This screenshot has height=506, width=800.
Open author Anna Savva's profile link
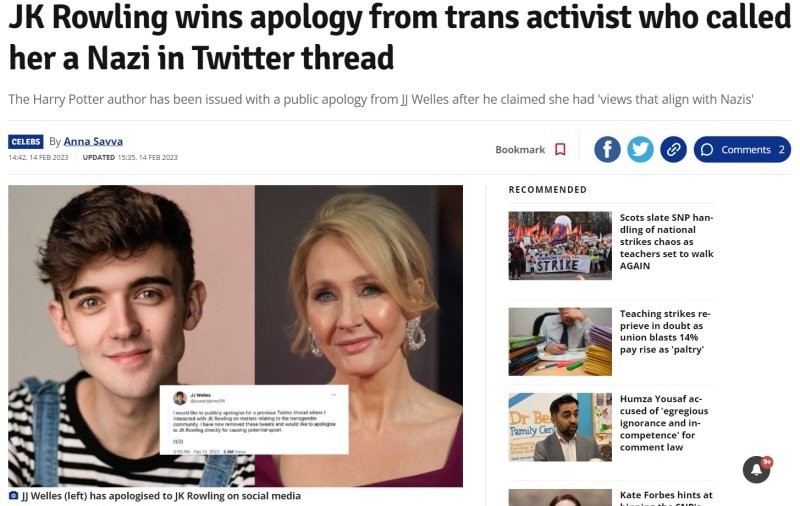(93, 141)
